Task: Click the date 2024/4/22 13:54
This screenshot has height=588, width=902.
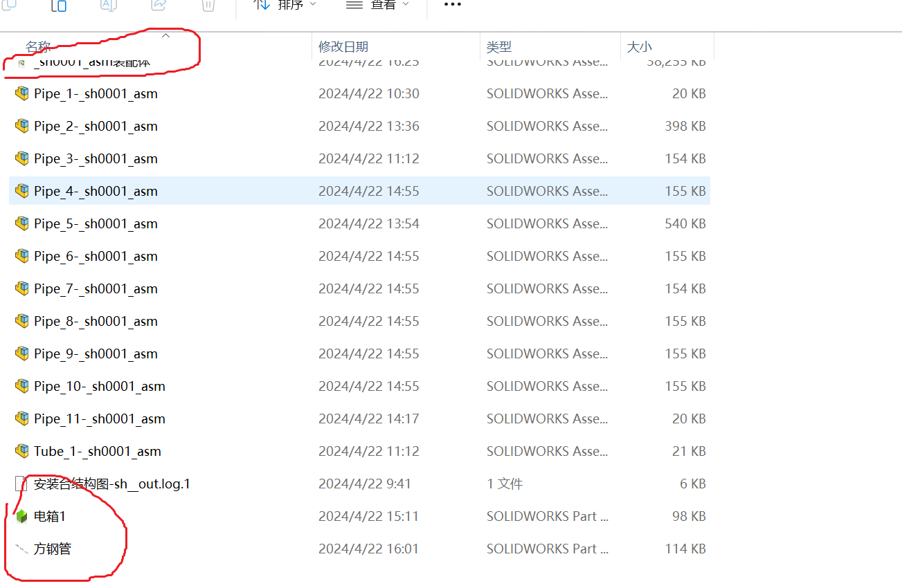Action: (x=369, y=223)
